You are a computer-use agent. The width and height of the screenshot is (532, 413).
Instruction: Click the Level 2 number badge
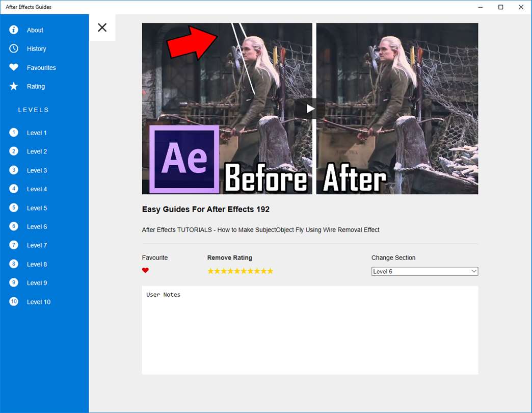[x=14, y=151]
